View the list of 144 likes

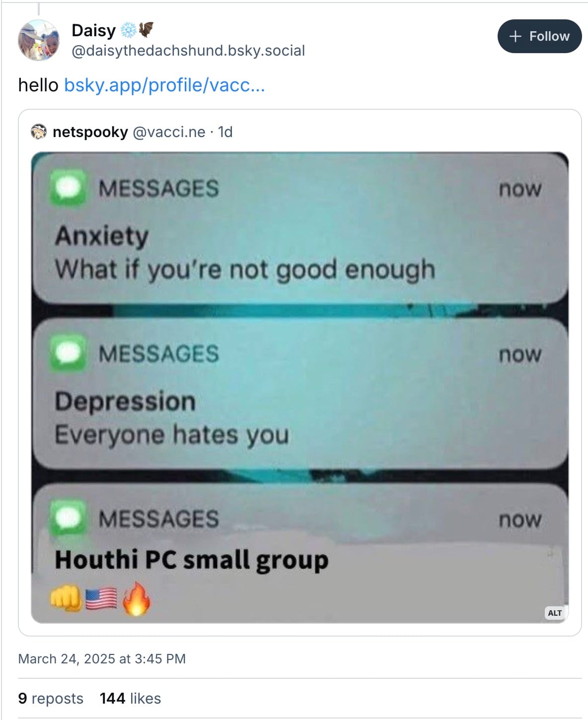coord(130,698)
